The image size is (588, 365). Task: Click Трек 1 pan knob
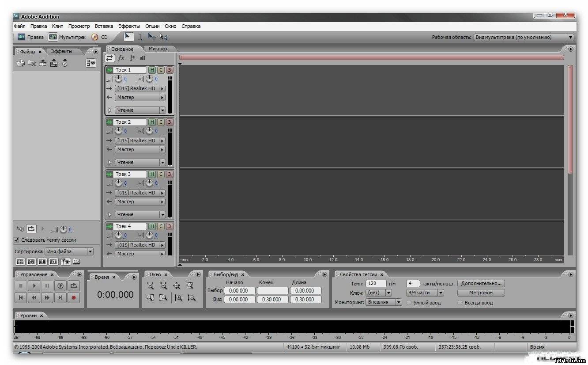(x=150, y=79)
